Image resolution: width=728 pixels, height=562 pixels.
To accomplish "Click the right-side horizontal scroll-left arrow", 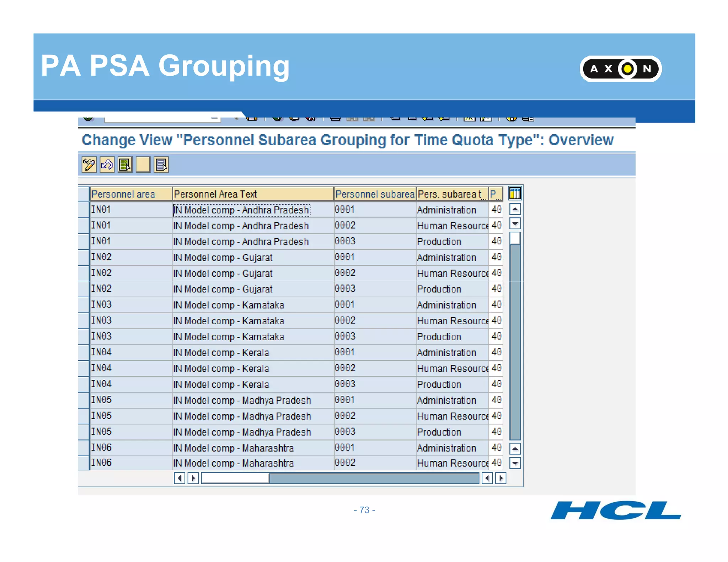I will 487,478.
